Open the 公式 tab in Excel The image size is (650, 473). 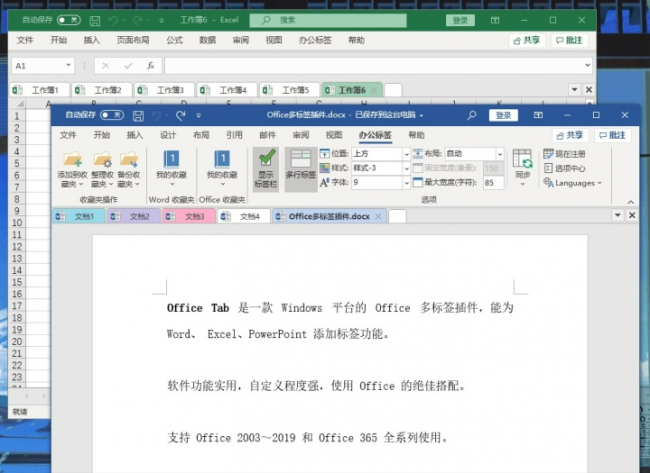tap(175, 40)
